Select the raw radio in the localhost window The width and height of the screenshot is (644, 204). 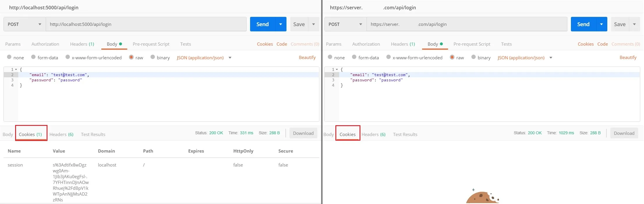[x=131, y=57]
